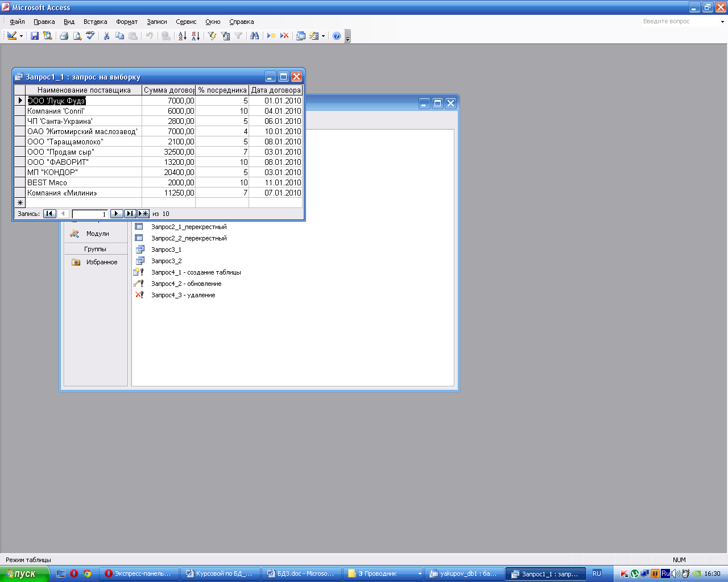Screen dimensions: 728x582
Task: Click the Insert Hyperlink icon
Action: click(166, 36)
